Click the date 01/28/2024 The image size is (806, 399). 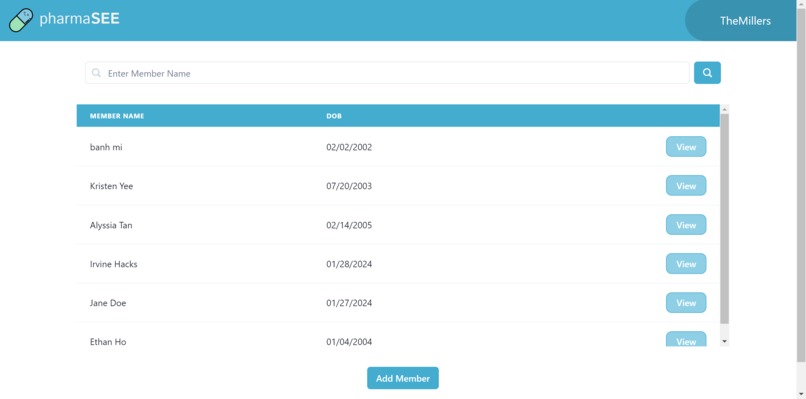pos(349,264)
